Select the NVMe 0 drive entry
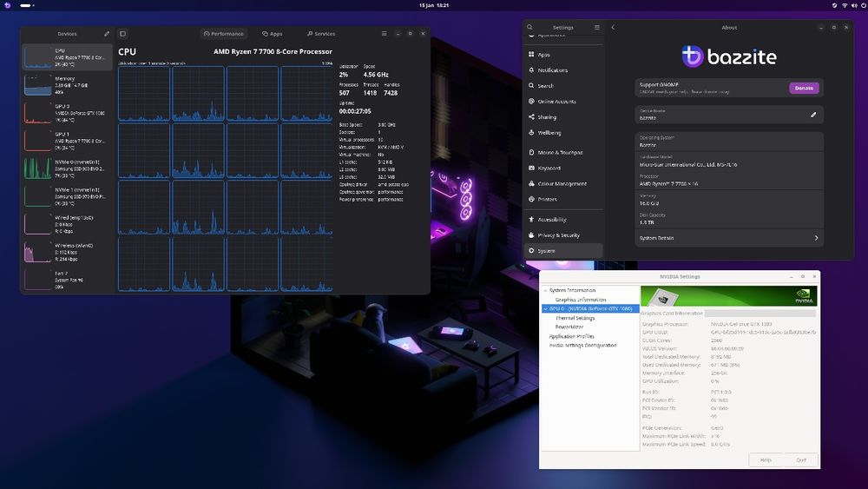This screenshot has width=868, height=489. 67,169
